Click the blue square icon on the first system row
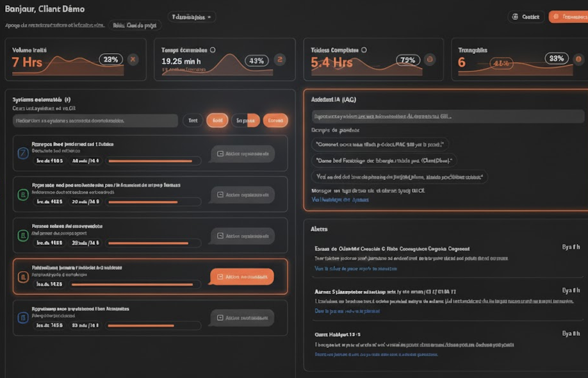The image size is (588, 378). (x=22, y=153)
